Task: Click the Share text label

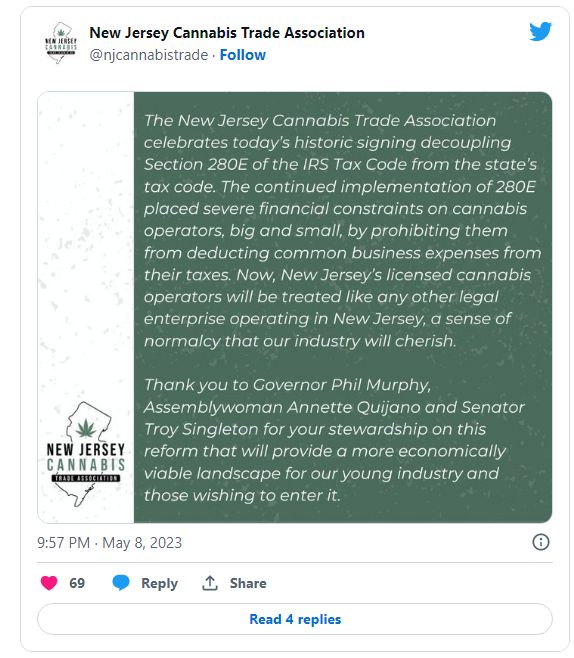Action: pos(248,583)
